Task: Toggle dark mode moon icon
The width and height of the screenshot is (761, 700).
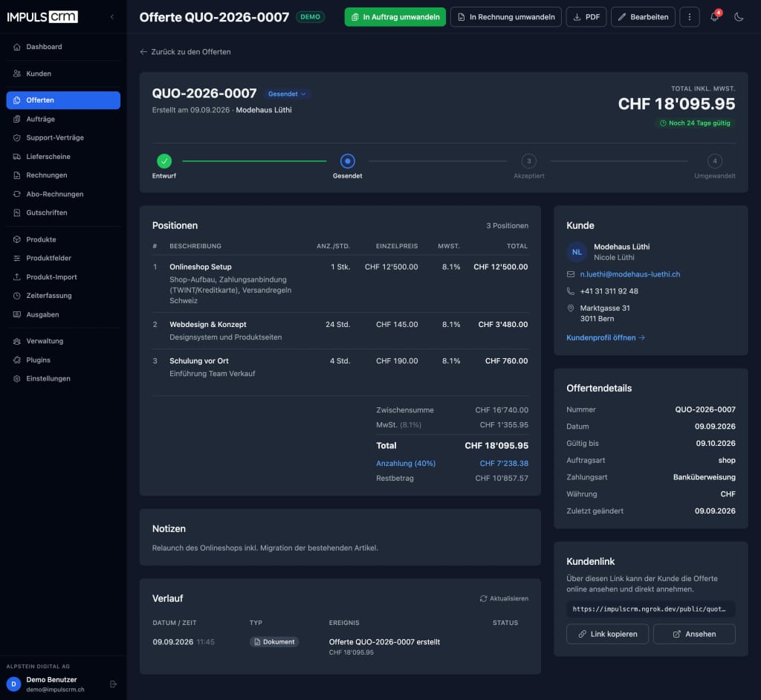Action: point(739,17)
